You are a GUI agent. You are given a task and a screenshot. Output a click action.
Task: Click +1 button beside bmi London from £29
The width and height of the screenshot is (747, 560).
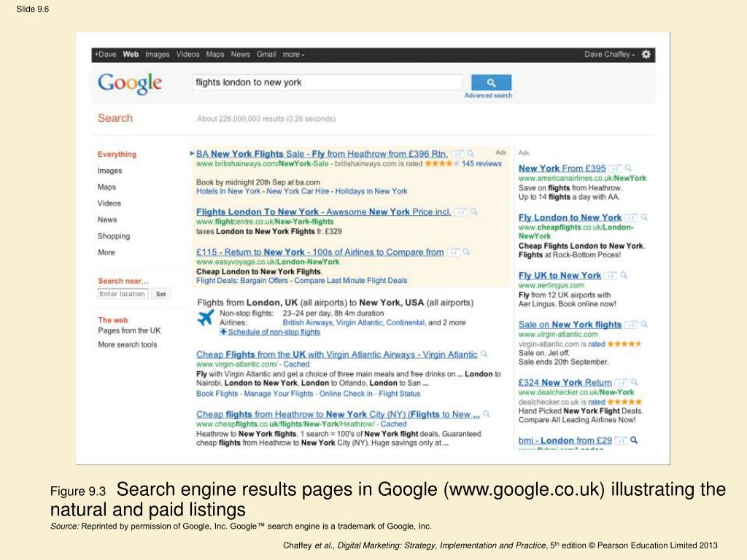(x=621, y=440)
